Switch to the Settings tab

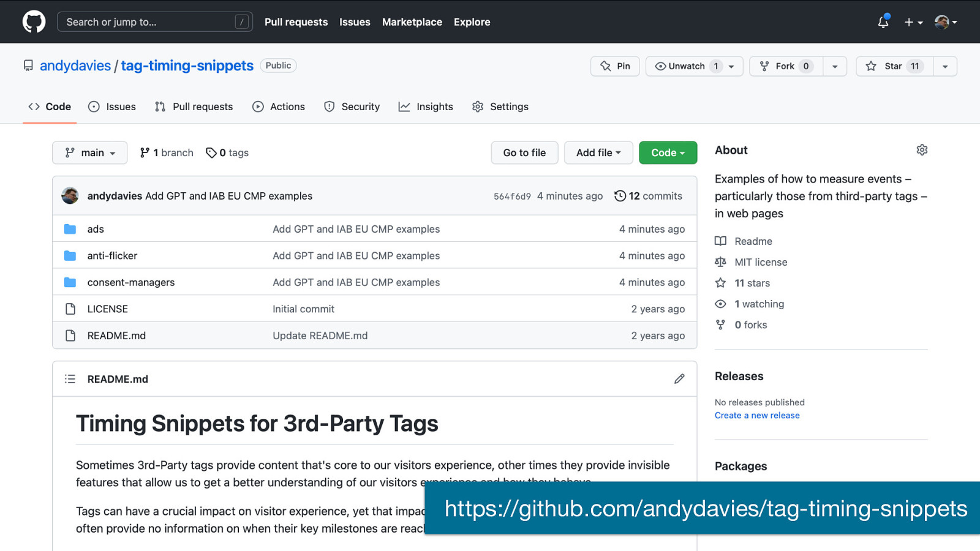(x=500, y=107)
